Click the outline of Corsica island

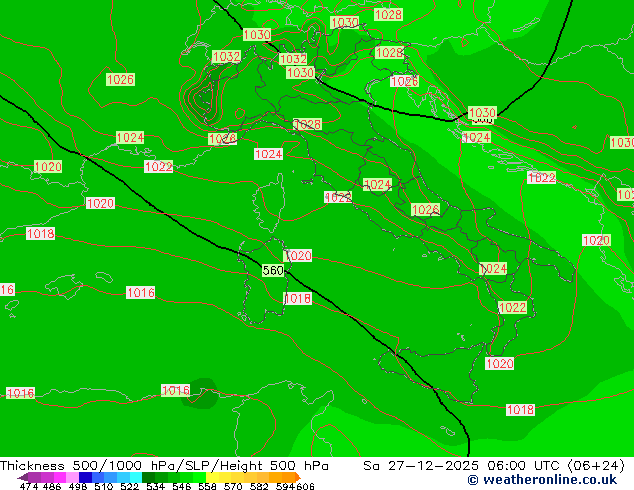pos(268,203)
